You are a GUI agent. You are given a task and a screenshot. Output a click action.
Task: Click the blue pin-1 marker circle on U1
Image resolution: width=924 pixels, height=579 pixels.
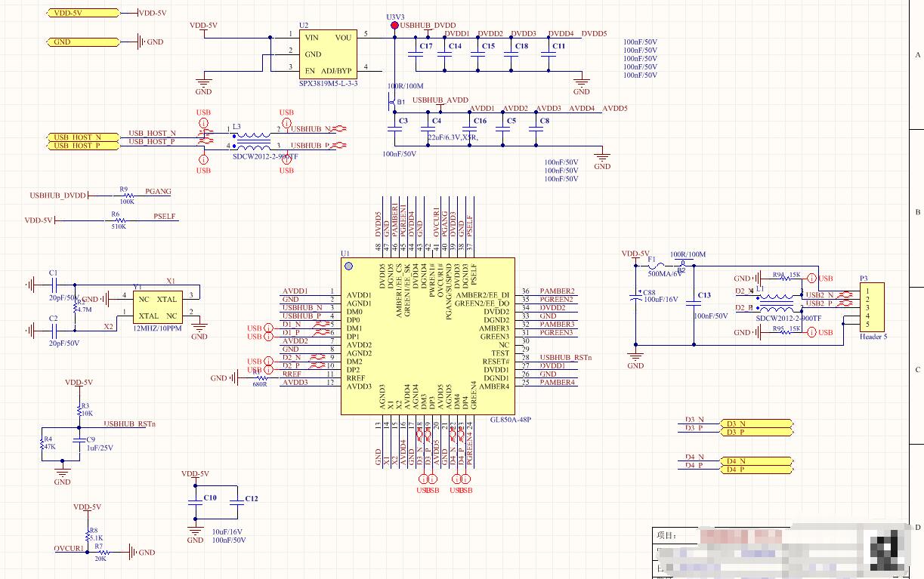[x=349, y=266]
